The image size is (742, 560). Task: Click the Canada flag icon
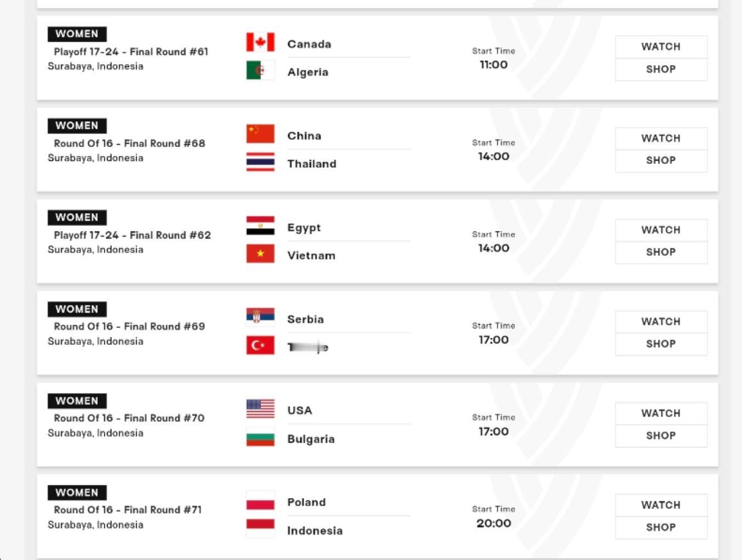pos(260,42)
